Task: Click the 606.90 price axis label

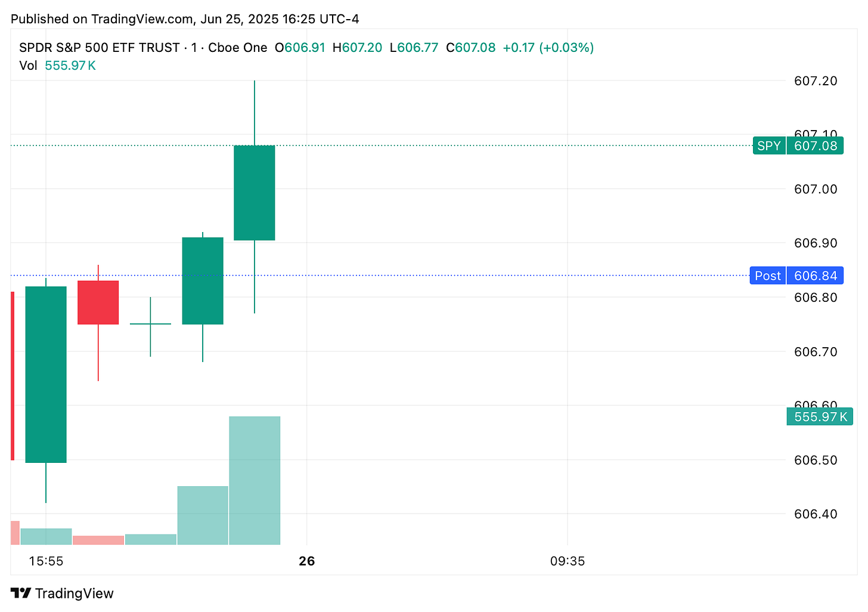Action: coord(816,243)
